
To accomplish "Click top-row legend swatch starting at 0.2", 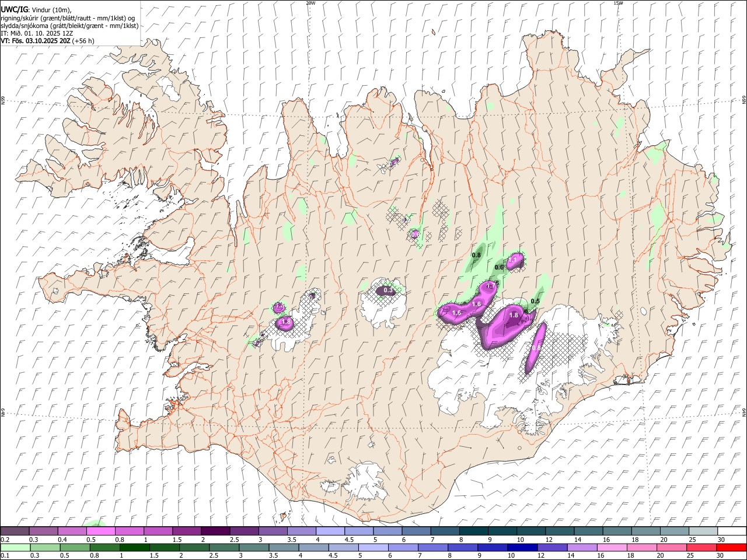I will point(15,531).
